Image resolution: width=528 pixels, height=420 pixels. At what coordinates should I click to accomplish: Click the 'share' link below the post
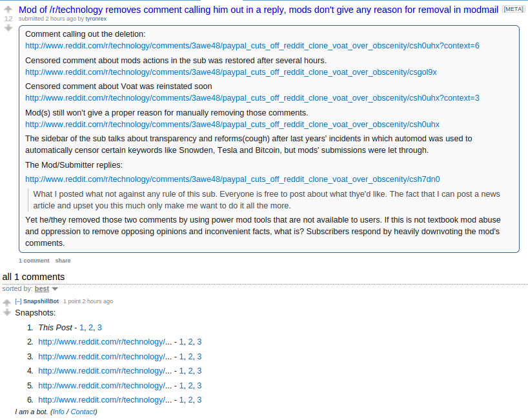point(62,260)
